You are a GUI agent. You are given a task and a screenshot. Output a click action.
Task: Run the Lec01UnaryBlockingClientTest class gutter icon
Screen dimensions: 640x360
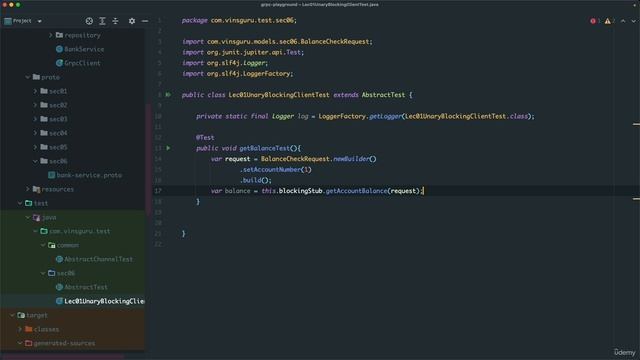pyautogui.click(x=168, y=95)
